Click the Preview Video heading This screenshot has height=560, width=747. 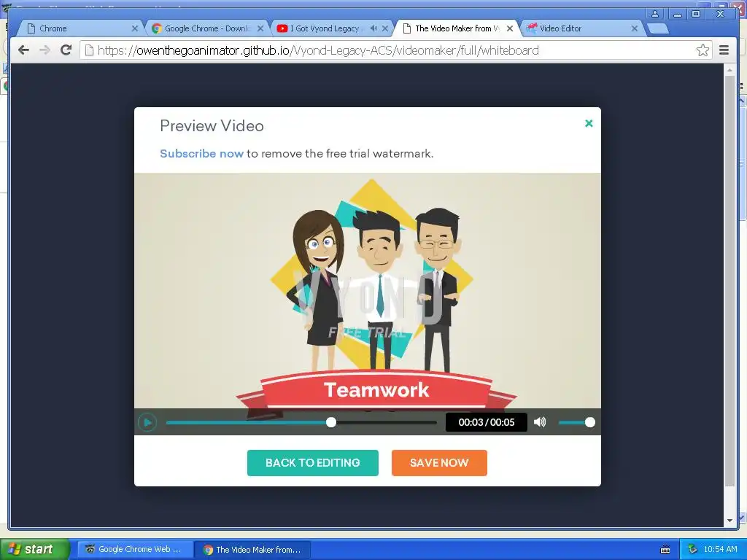pos(212,125)
